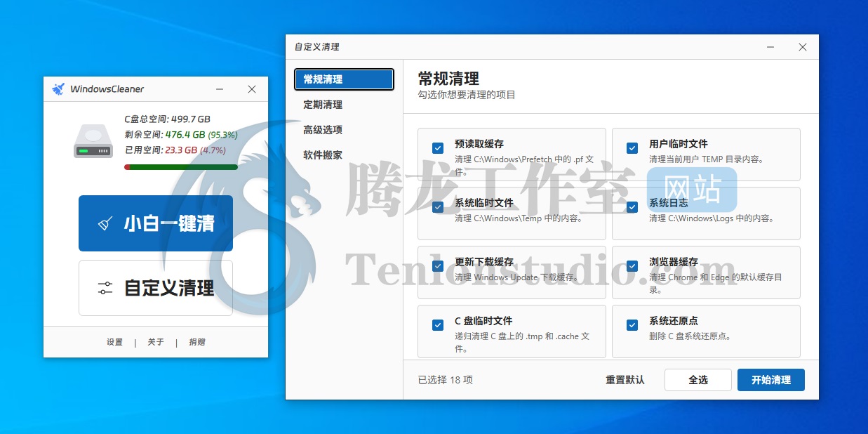Click the C drive usage progress bar
Image resolution: width=868 pixels, height=434 pixels.
[x=181, y=167]
